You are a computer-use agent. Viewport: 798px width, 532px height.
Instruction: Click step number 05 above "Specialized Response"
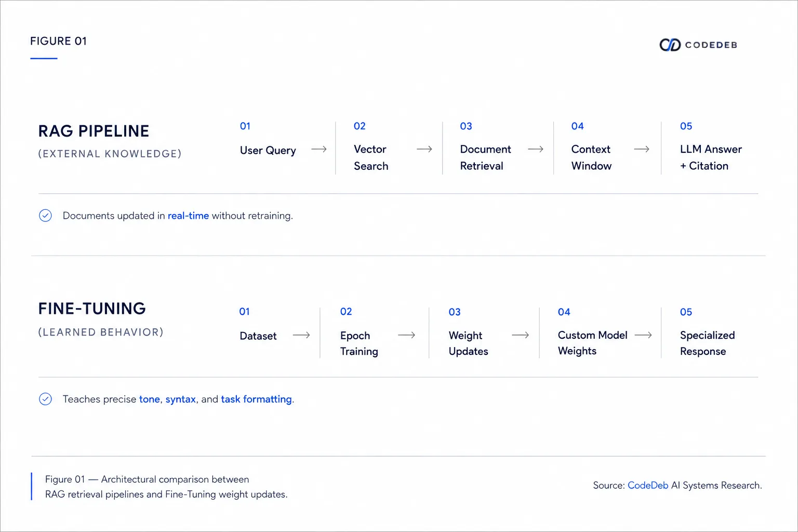pos(686,312)
